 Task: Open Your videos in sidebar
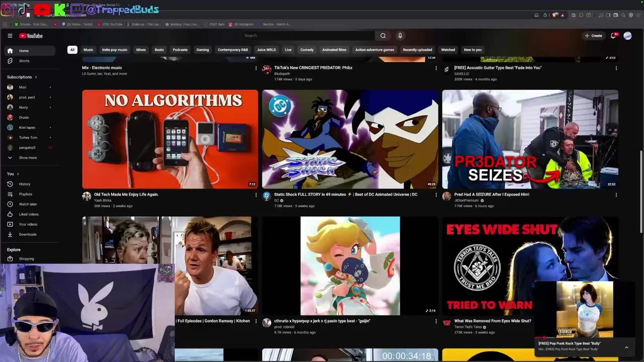[x=30, y=224]
